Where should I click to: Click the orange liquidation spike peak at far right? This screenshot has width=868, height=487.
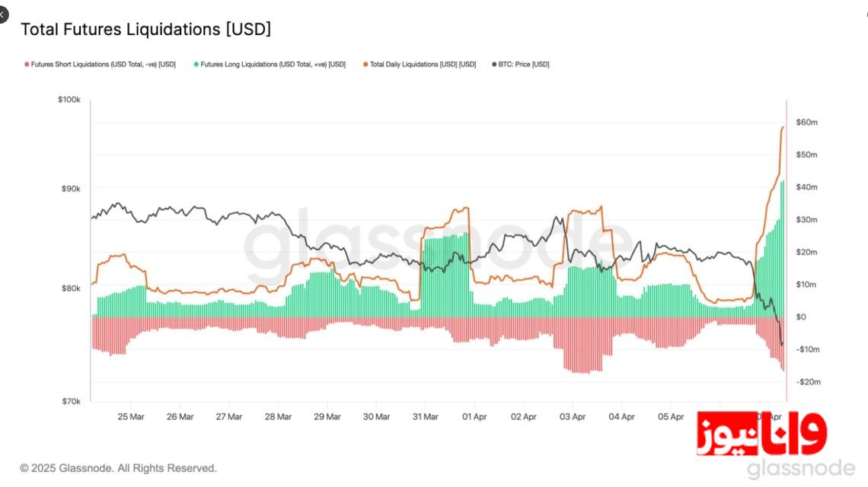tap(783, 127)
